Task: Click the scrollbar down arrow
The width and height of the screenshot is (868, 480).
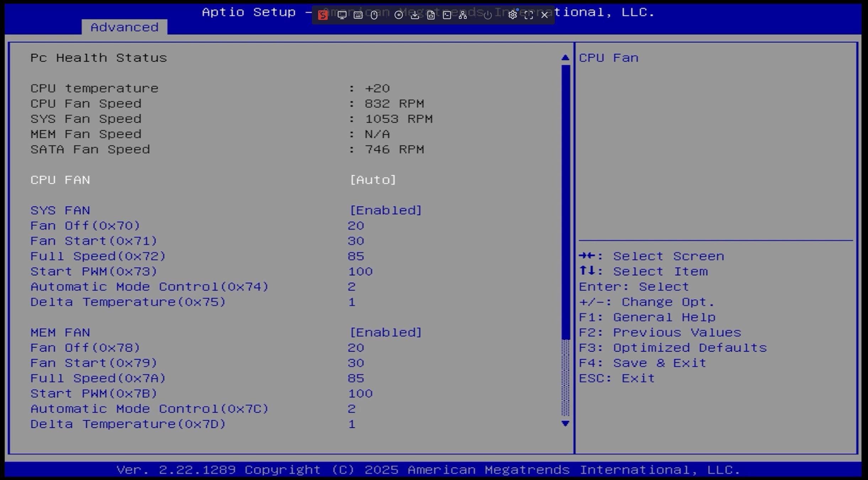Action: 565,423
